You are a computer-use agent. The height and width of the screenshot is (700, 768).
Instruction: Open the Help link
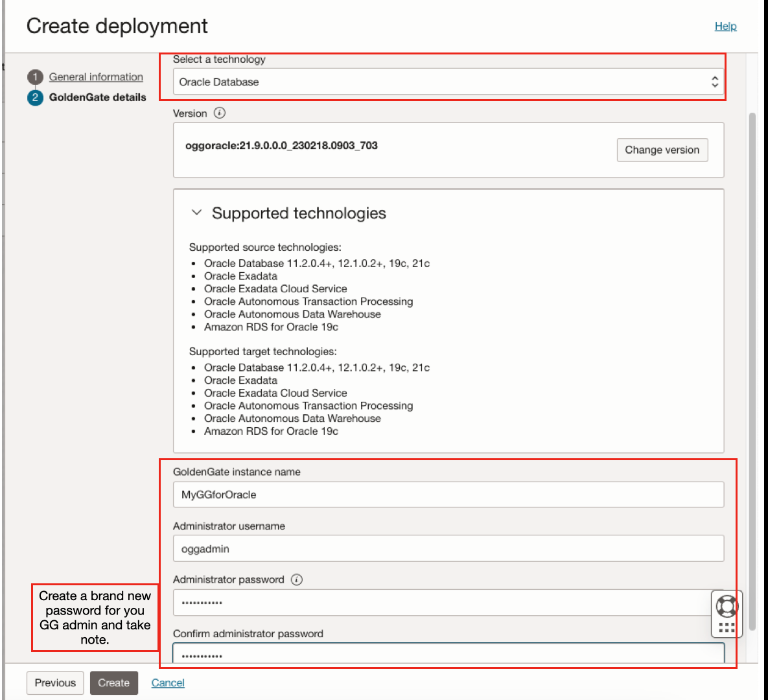[725, 26]
